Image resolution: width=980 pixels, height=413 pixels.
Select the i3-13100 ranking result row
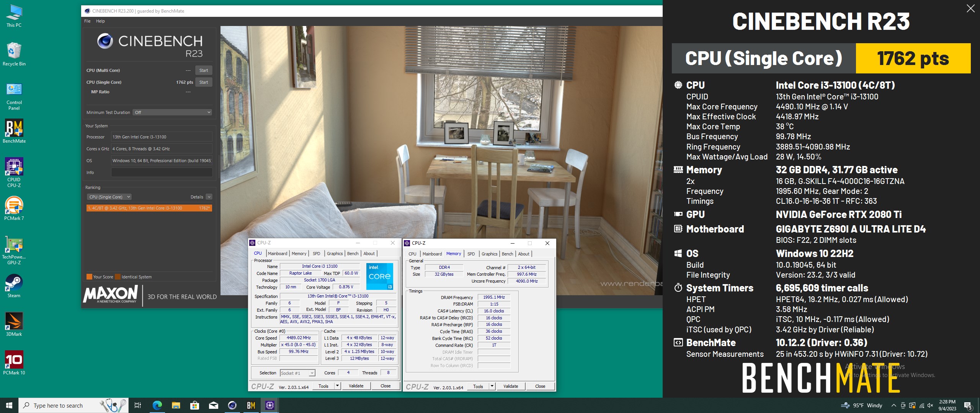149,208
